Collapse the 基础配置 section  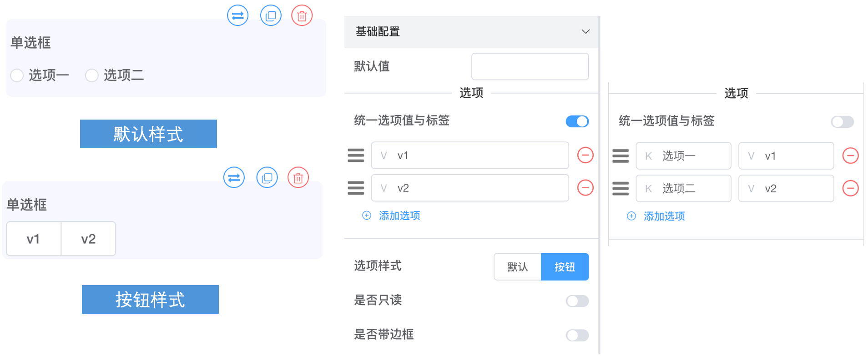click(585, 31)
